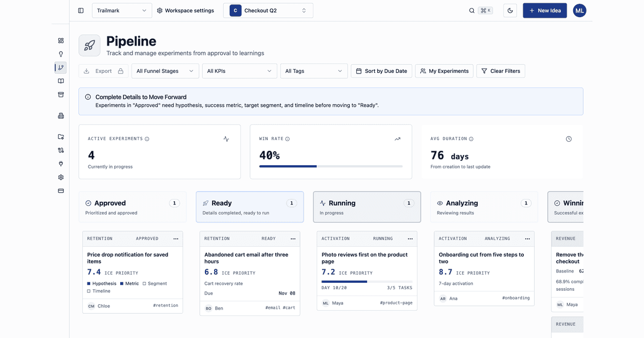Expand the All Funnel Stages dropdown
The height and width of the screenshot is (338, 644).
point(165,71)
